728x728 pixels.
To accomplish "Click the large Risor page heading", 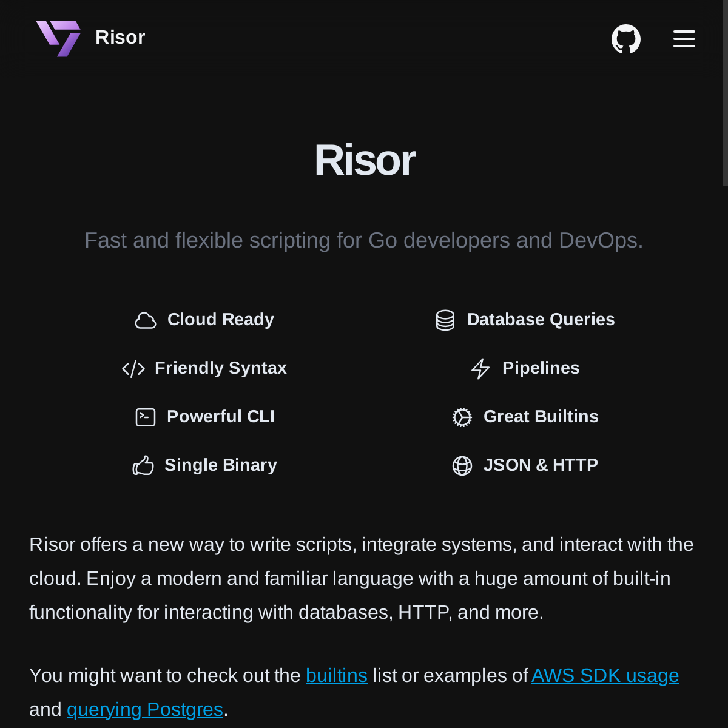I will 364,161.
